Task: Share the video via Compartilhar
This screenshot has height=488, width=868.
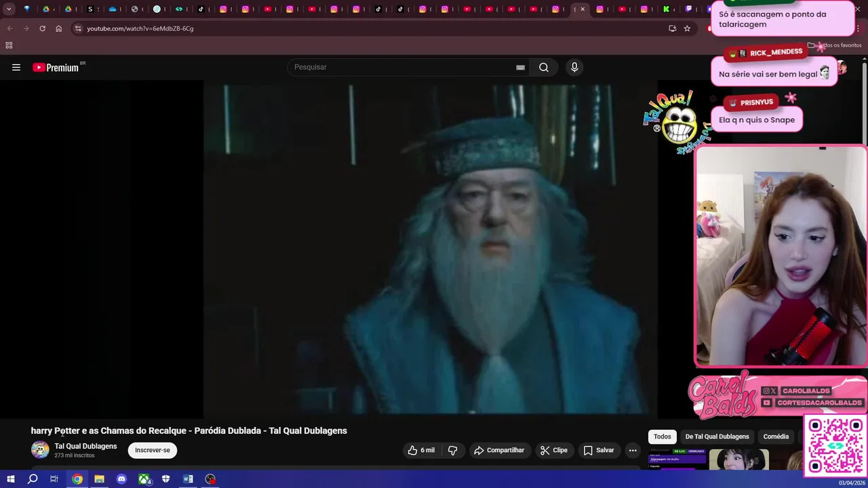Action: [499, 450]
